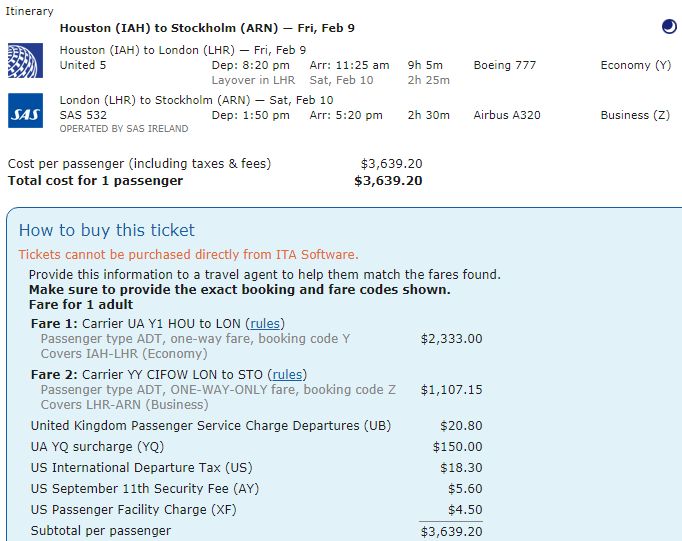Click the How to buy this ticket heading

[x=107, y=230]
